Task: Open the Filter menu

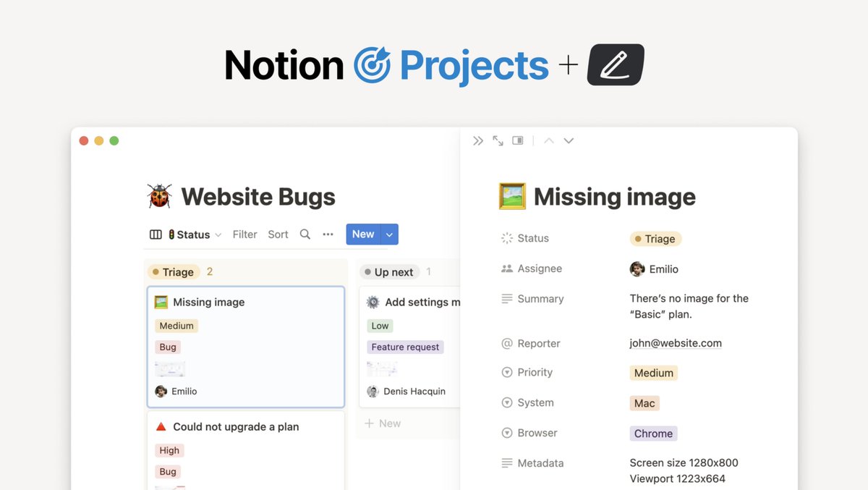Action: [244, 234]
